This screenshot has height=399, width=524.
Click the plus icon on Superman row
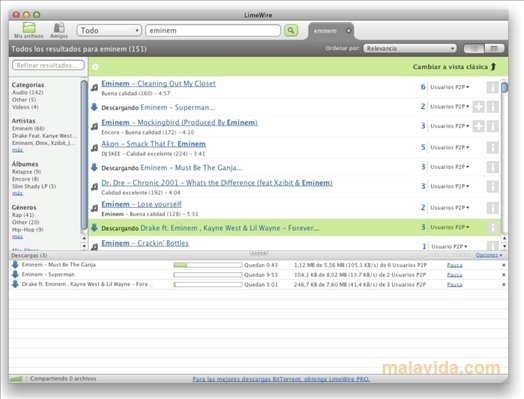(478, 107)
